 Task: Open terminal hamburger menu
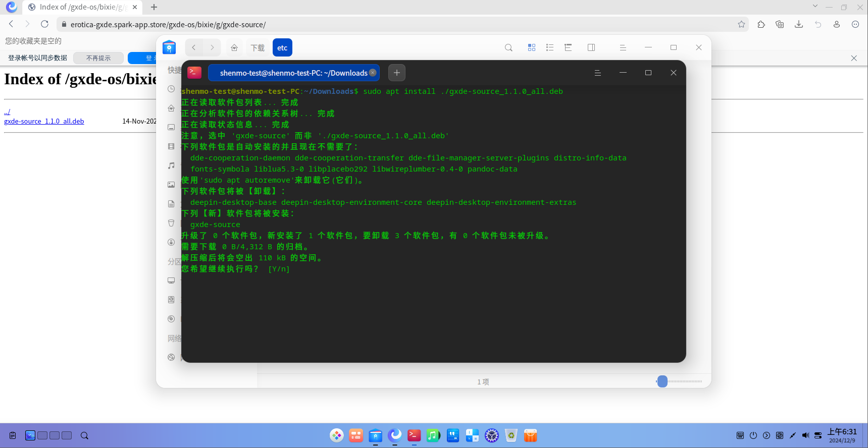pos(598,73)
